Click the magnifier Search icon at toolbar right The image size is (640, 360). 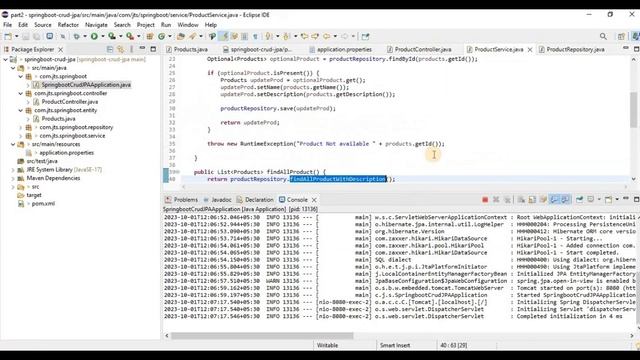[603, 36]
